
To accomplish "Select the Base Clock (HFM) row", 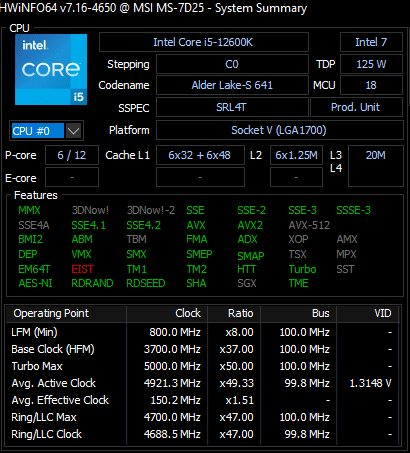I will click(x=203, y=349).
